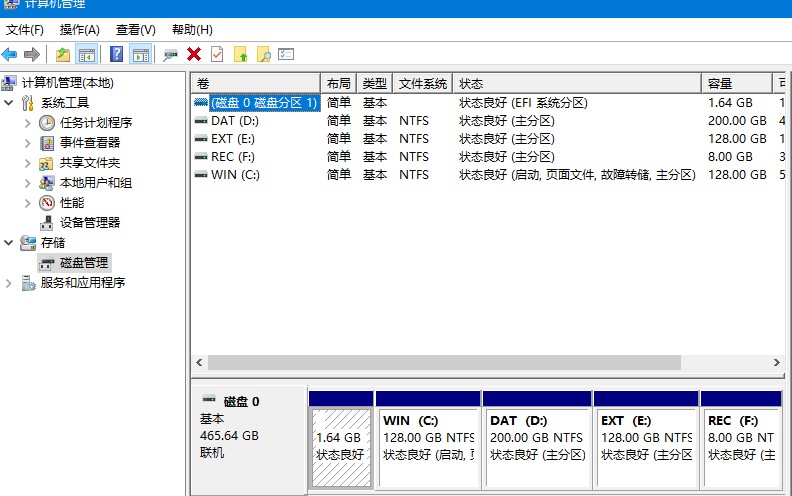Click the horizontal scrollbar right arrow
This screenshot has height=496, width=792.
pos(777,363)
